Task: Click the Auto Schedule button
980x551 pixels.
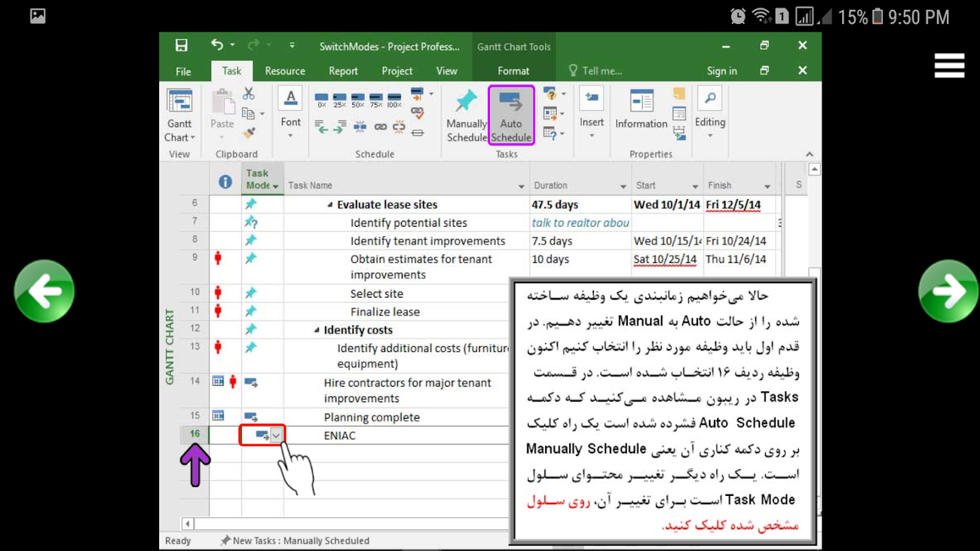Action: click(x=511, y=115)
